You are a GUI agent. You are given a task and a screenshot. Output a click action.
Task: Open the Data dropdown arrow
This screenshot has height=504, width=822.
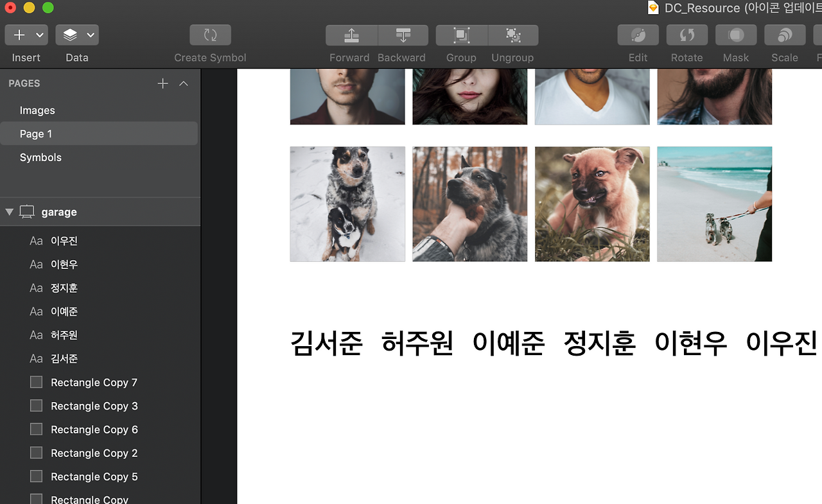pyautogui.click(x=91, y=35)
